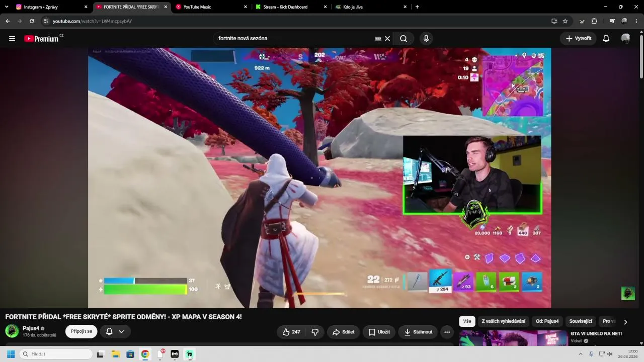
Task: Click the Vytvořit create button
Action: (x=578, y=39)
